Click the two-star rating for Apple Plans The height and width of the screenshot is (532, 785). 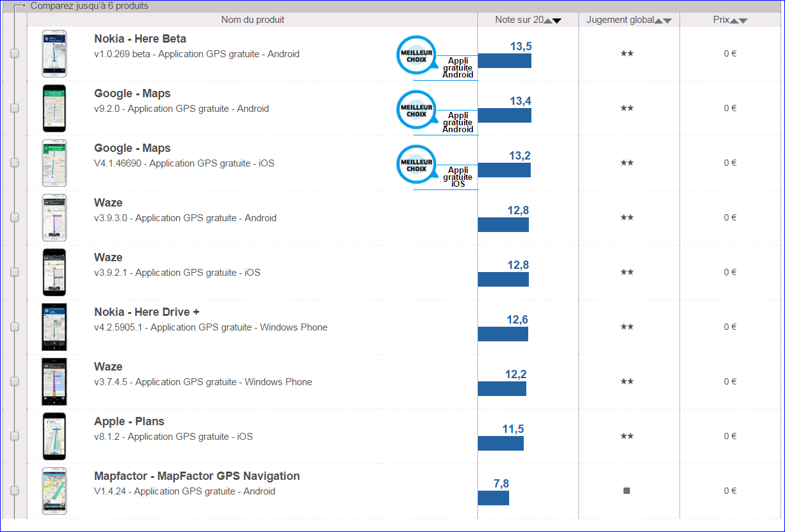[627, 436]
